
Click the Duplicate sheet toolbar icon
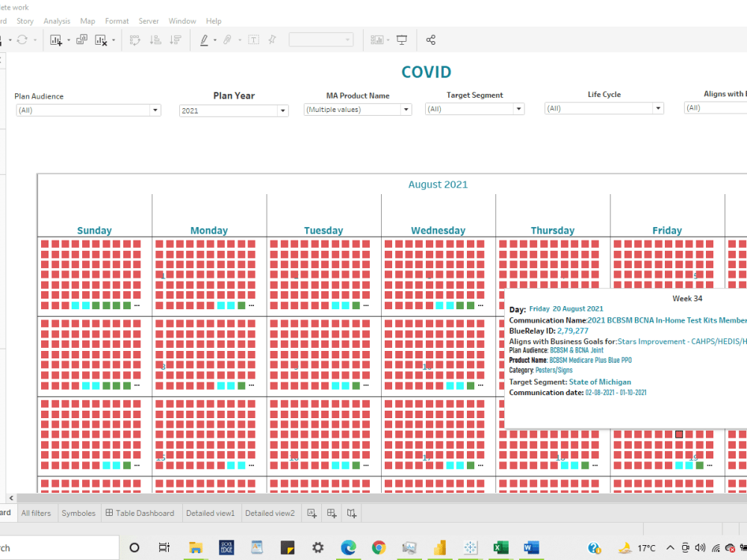[x=81, y=40]
